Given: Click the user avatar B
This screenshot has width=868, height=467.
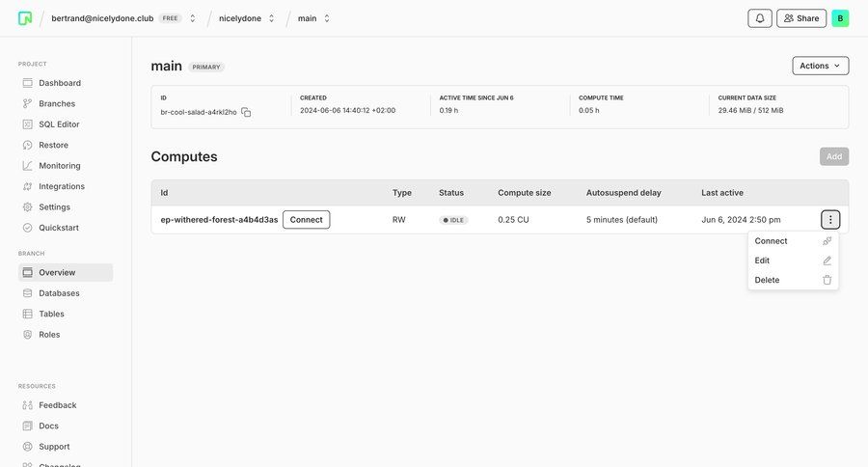Looking at the screenshot, I should [840, 18].
